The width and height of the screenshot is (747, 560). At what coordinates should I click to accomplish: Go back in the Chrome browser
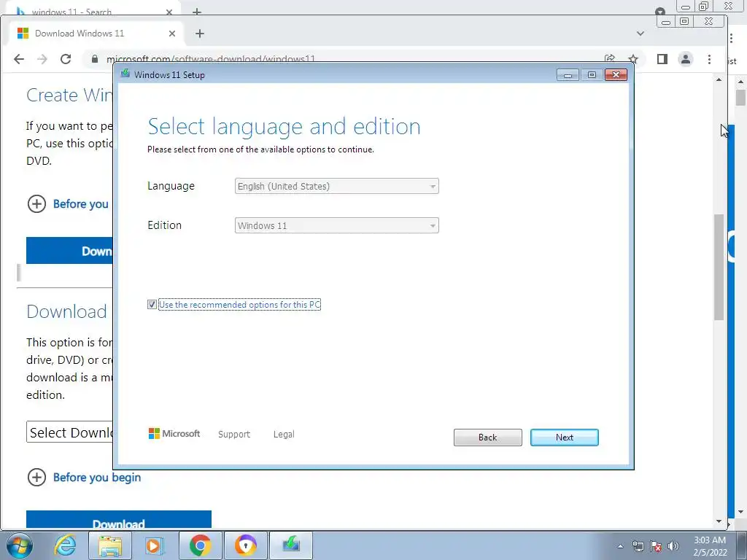click(19, 59)
